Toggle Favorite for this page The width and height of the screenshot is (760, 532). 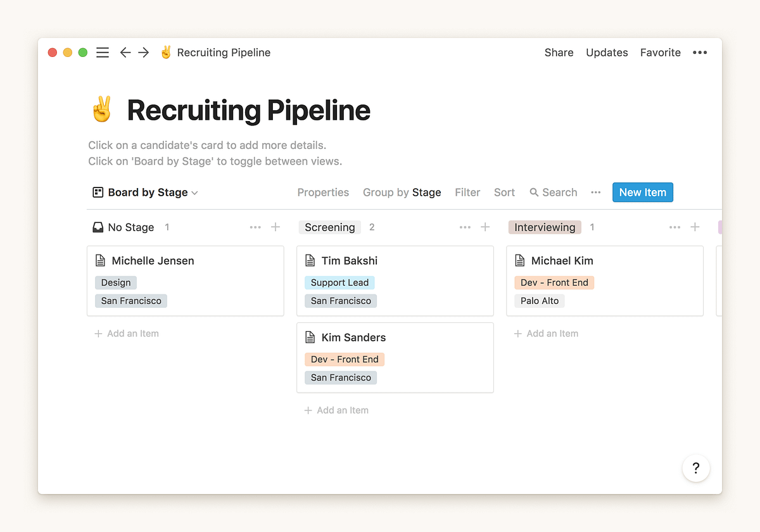tap(660, 53)
